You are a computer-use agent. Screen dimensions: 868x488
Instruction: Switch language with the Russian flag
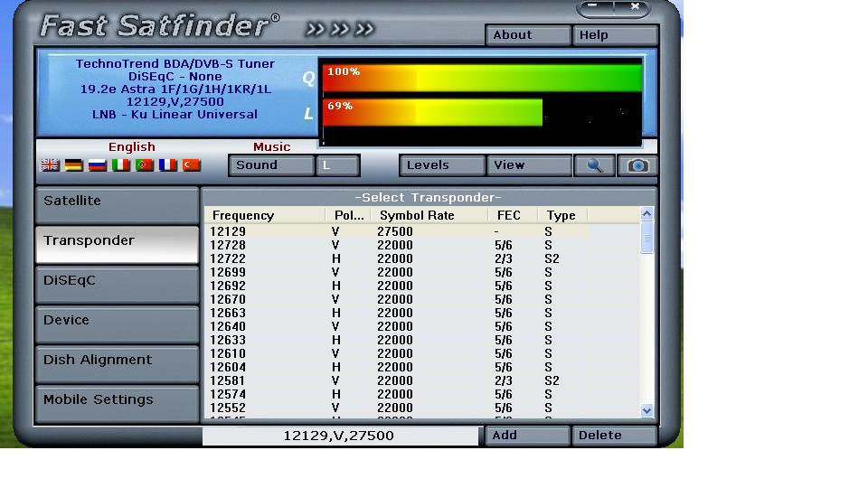(x=98, y=164)
